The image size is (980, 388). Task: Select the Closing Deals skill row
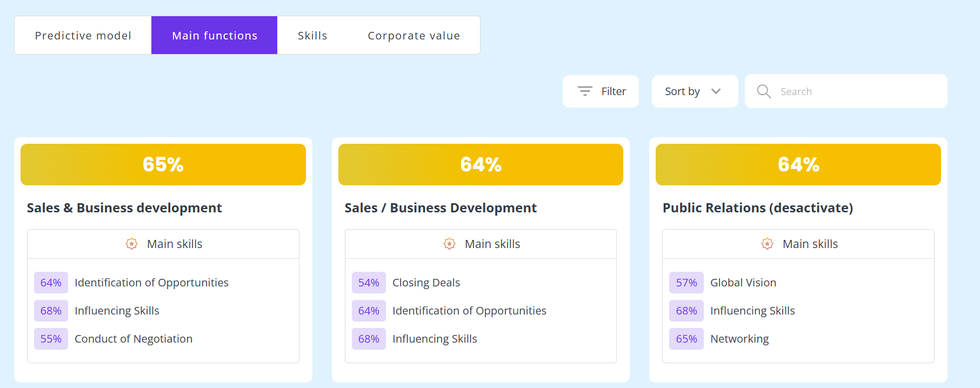481,283
